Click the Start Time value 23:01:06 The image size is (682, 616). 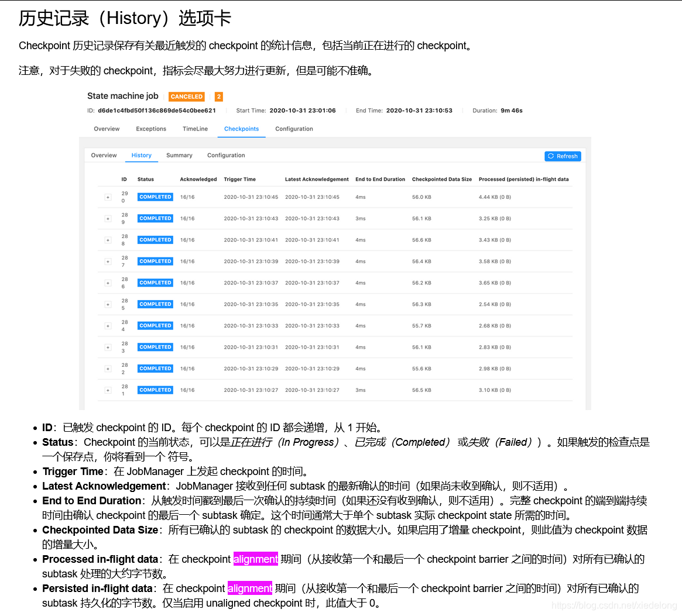(303, 111)
